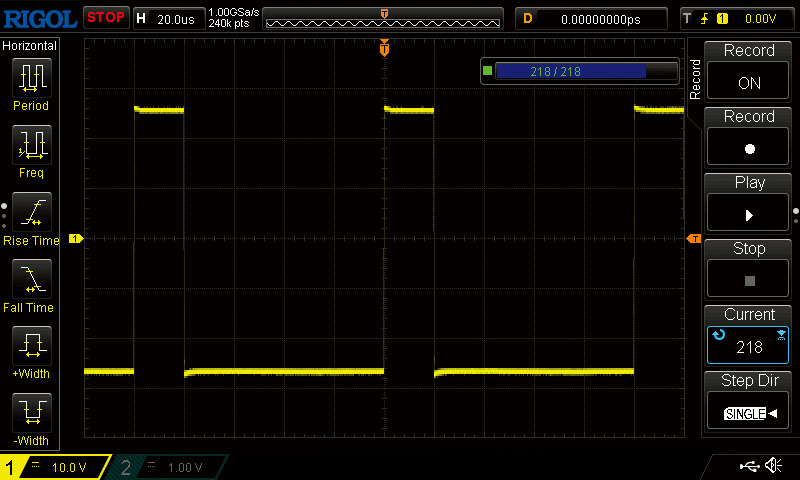Viewport: 800px width, 480px height.
Task: Click the USB status icon
Action: click(749, 465)
